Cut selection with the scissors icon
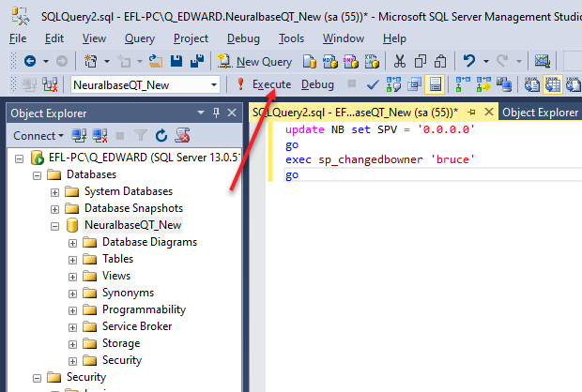This screenshot has width=582, height=392. pyautogui.click(x=399, y=61)
